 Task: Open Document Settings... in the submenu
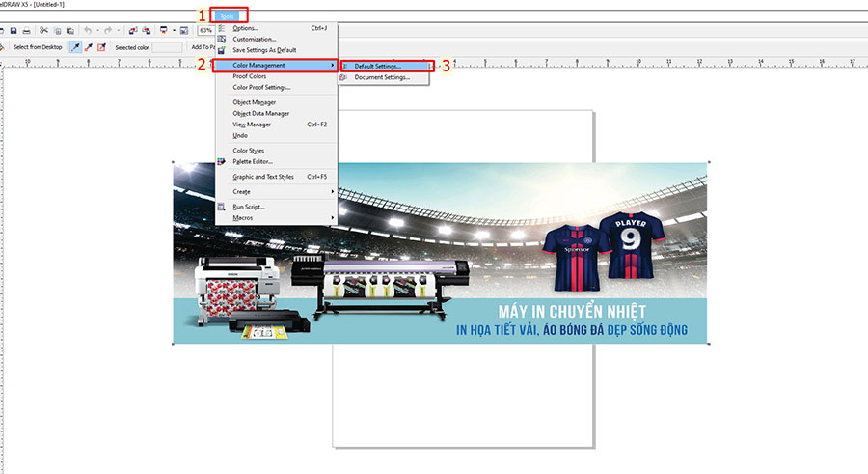coord(384,77)
